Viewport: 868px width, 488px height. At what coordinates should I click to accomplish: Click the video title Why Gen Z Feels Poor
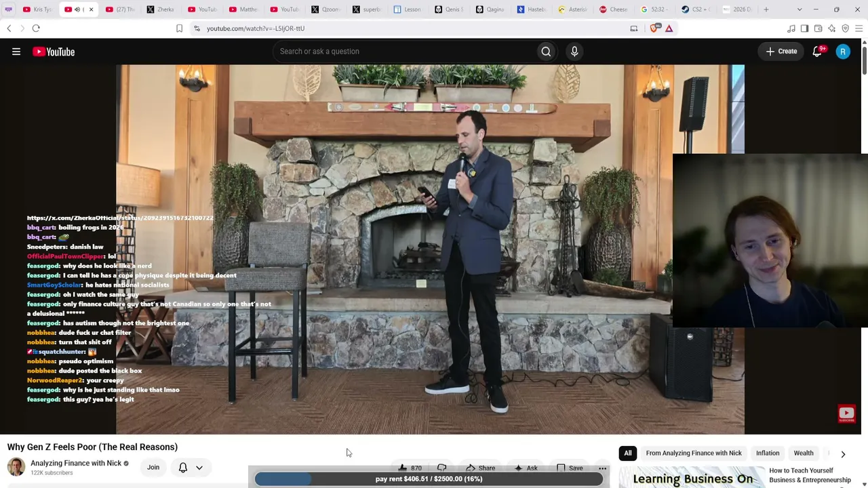(x=92, y=447)
